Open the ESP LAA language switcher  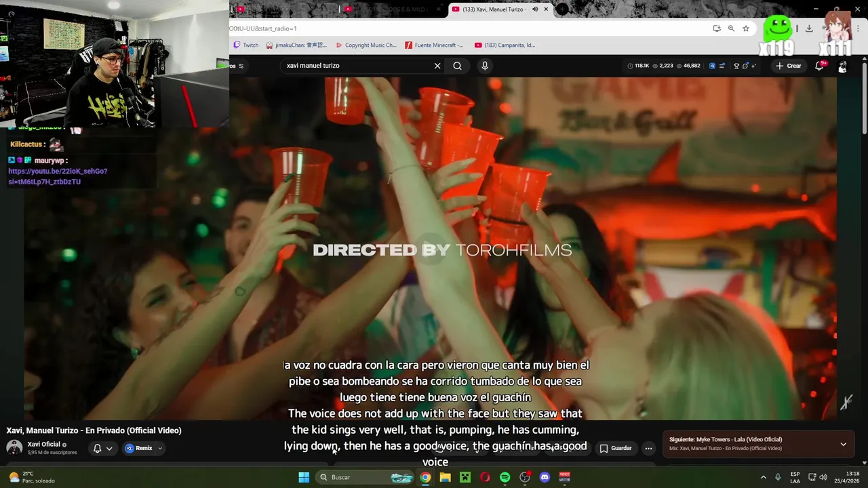(795, 477)
